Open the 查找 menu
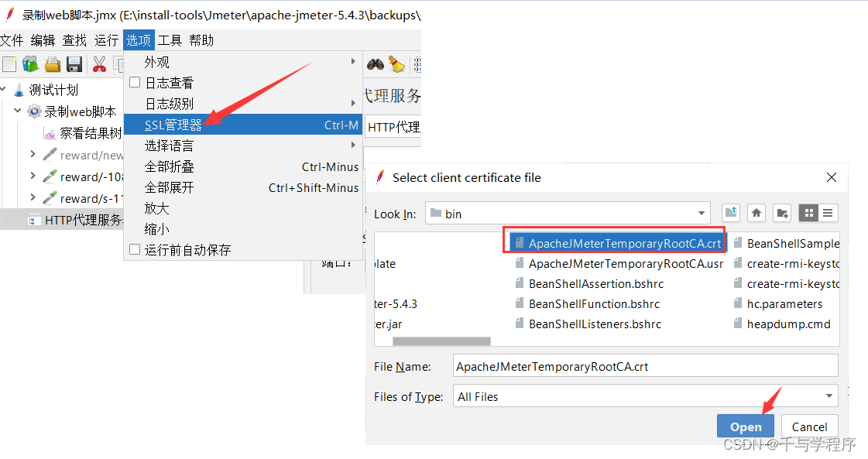Image resolution: width=868 pixels, height=459 pixels. pyautogui.click(x=74, y=40)
